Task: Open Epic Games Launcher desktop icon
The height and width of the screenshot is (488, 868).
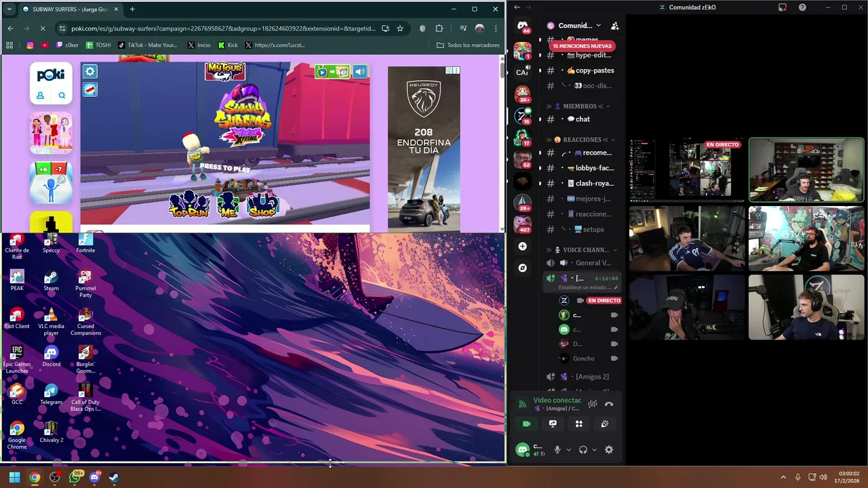Action: coord(17,359)
